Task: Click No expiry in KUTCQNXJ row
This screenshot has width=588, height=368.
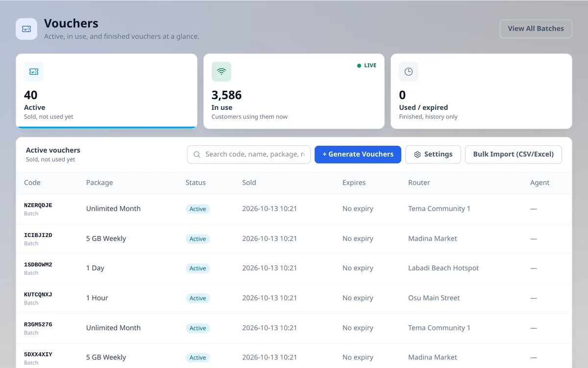Action: pyautogui.click(x=358, y=298)
